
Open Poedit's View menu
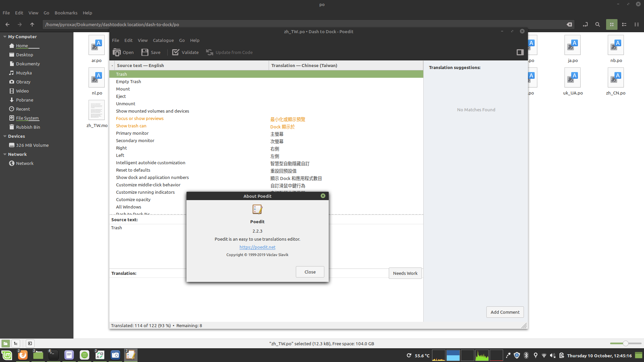[143, 40]
